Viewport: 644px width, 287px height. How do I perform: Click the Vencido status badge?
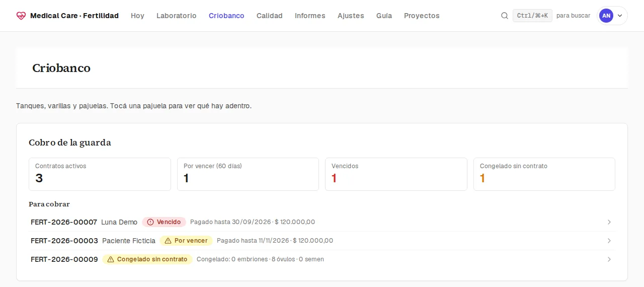164,222
